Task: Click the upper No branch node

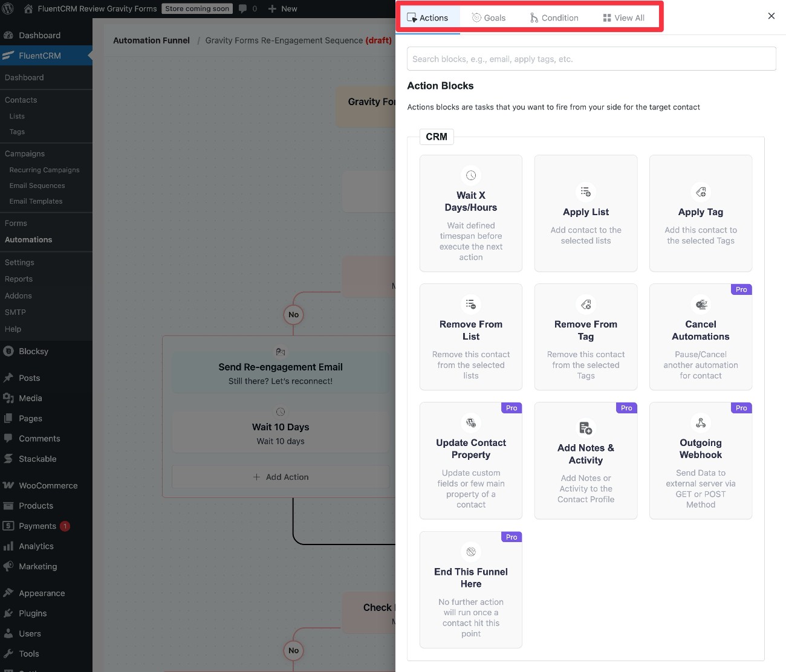Action: point(293,314)
